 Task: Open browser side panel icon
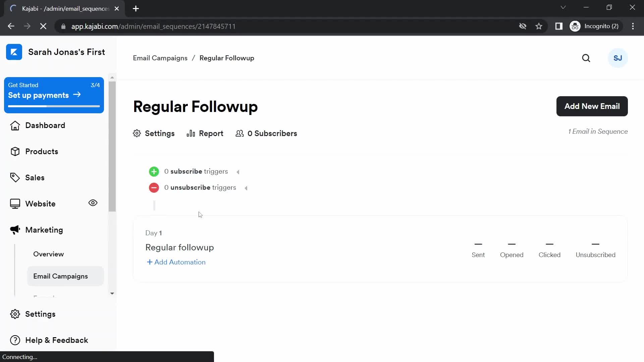559,26
